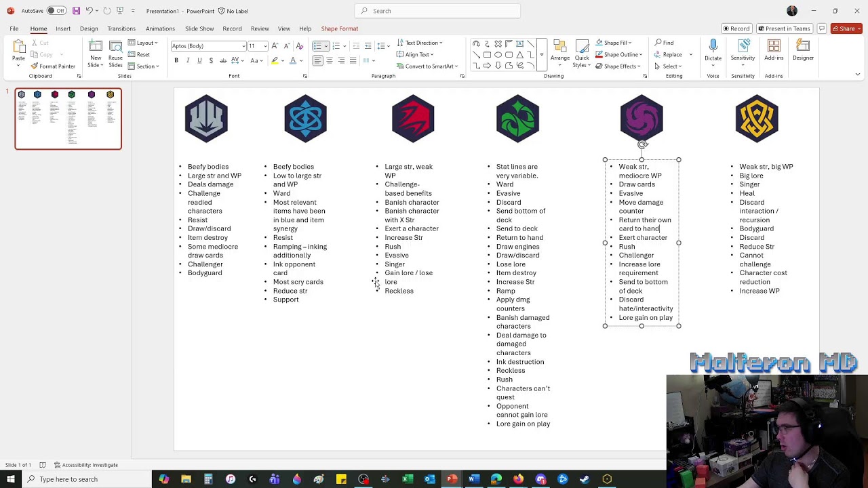Click Convert to SmartArt
This screenshot has height=488, width=868.
(x=427, y=66)
